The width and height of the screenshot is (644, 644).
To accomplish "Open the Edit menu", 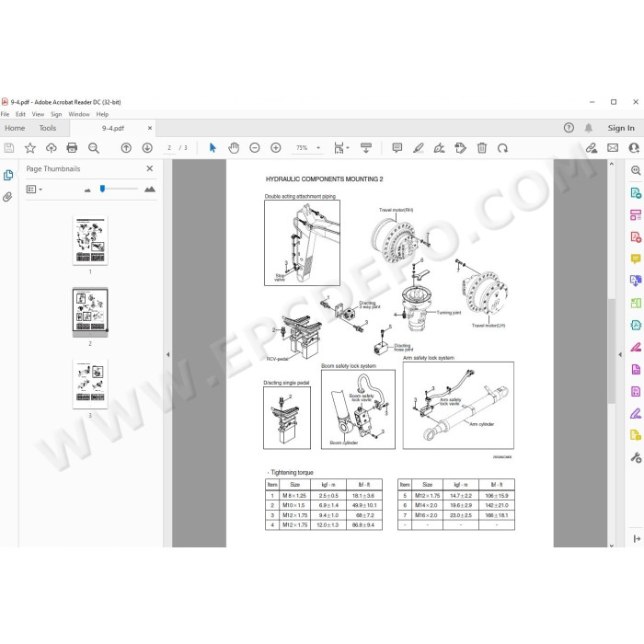I will 20,114.
